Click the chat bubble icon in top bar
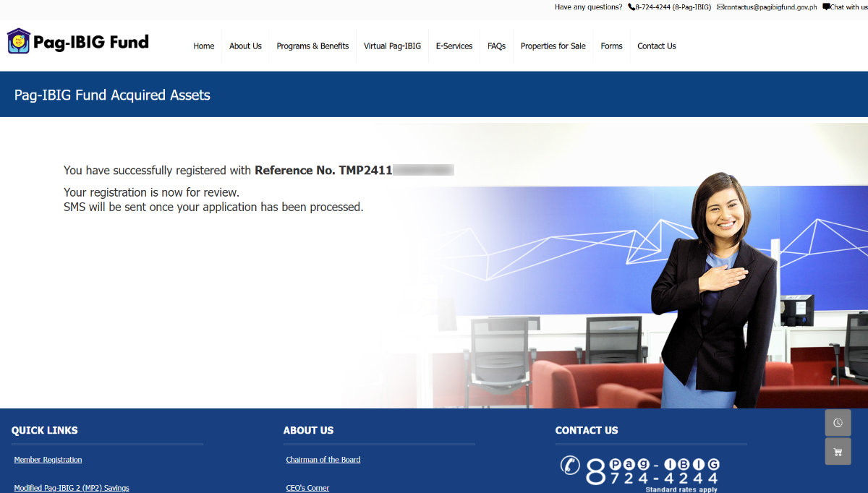The image size is (868, 493). [x=826, y=7]
